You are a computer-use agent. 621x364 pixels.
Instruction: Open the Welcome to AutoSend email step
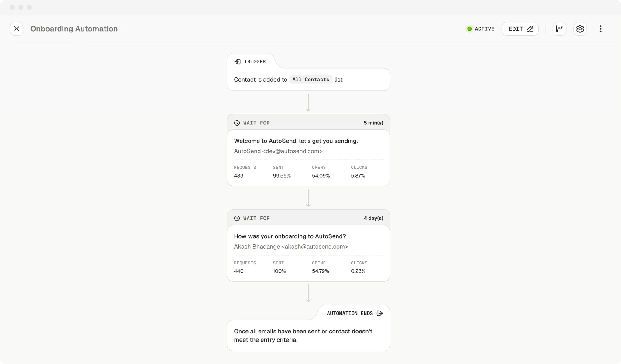click(296, 141)
